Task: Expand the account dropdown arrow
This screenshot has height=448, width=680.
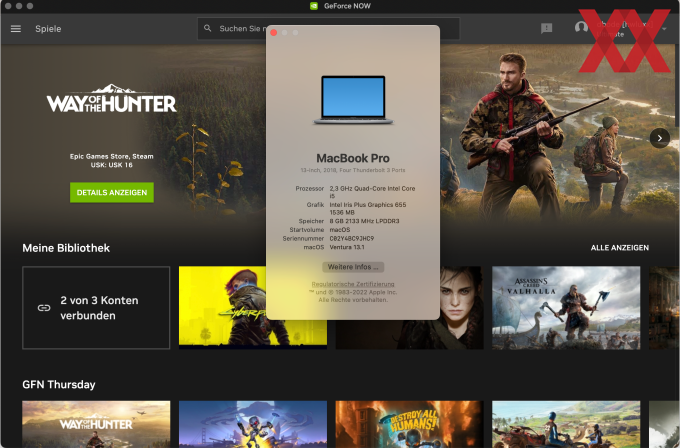Action: pyautogui.click(x=664, y=29)
